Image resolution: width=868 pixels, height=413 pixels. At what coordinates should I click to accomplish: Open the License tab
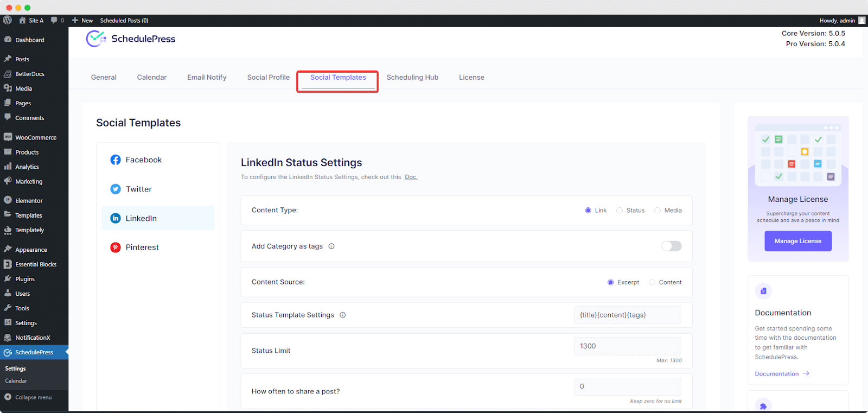[x=471, y=77]
